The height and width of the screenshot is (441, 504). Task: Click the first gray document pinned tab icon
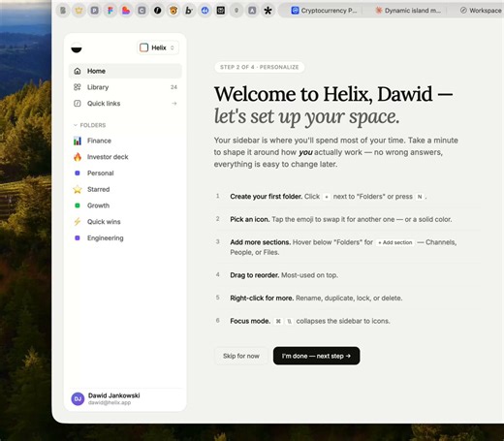click(x=63, y=11)
